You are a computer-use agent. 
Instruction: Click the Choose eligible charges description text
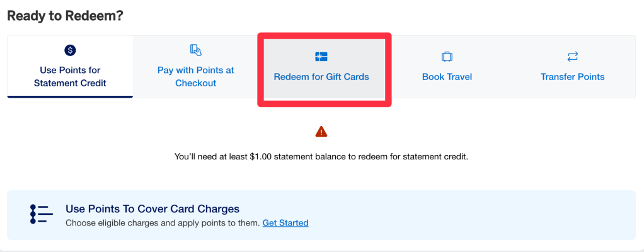[x=163, y=223]
